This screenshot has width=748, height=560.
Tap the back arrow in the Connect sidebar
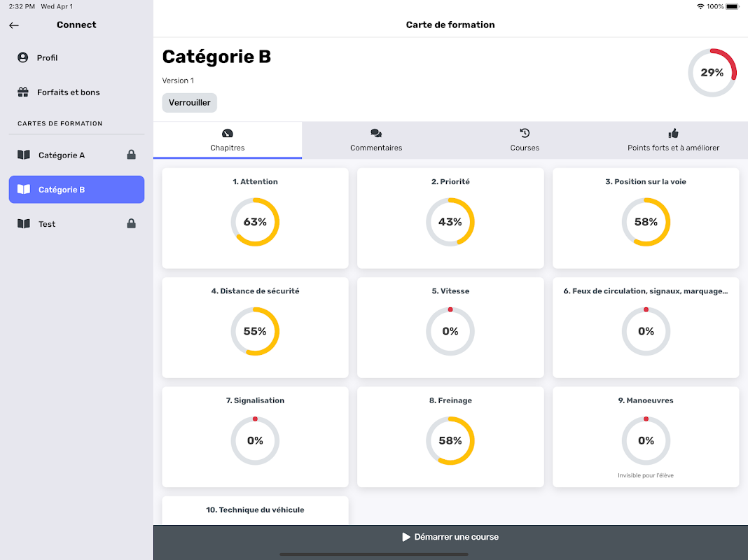pyautogui.click(x=14, y=25)
